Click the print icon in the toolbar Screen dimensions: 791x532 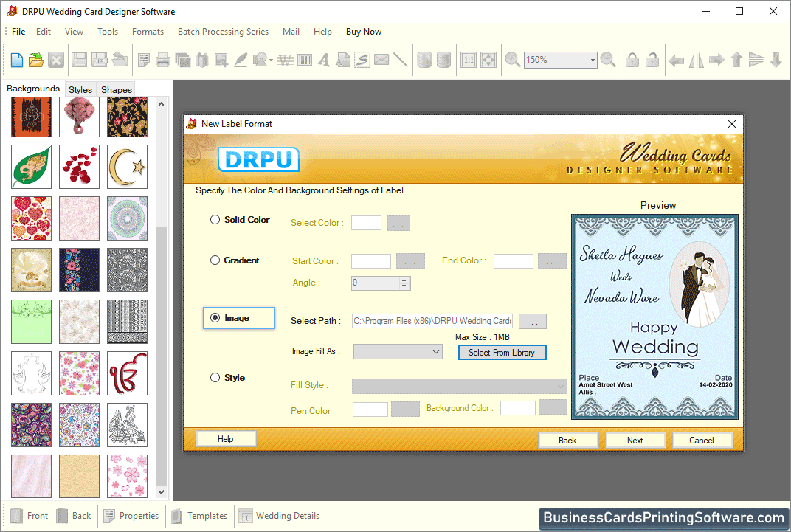163,60
